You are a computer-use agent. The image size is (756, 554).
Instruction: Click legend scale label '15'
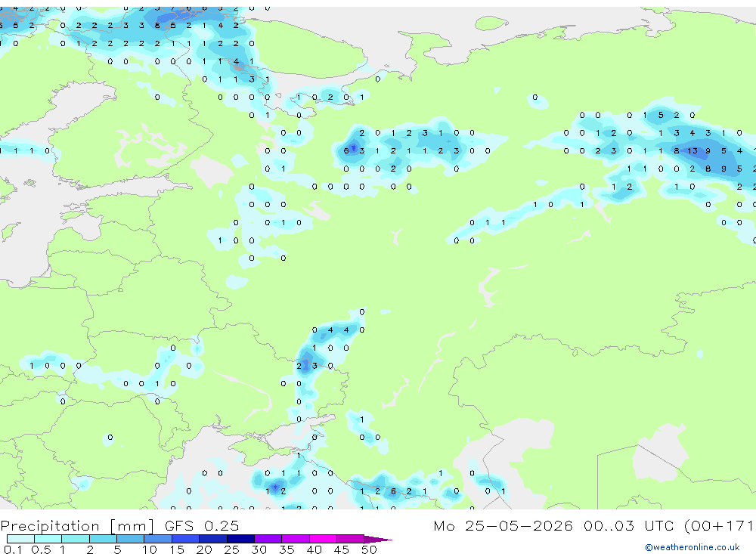click(x=177, y=549)
